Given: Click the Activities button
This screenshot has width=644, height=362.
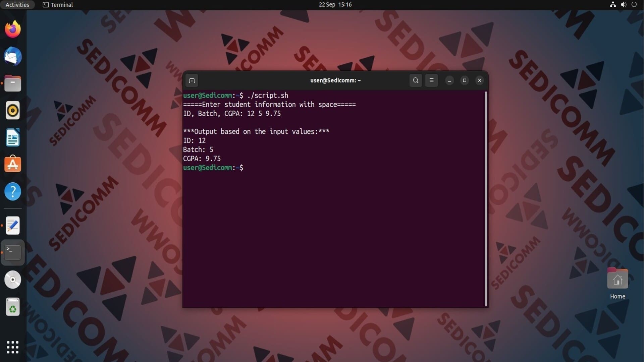Looking at the screenshot, I should click(17, 5).
